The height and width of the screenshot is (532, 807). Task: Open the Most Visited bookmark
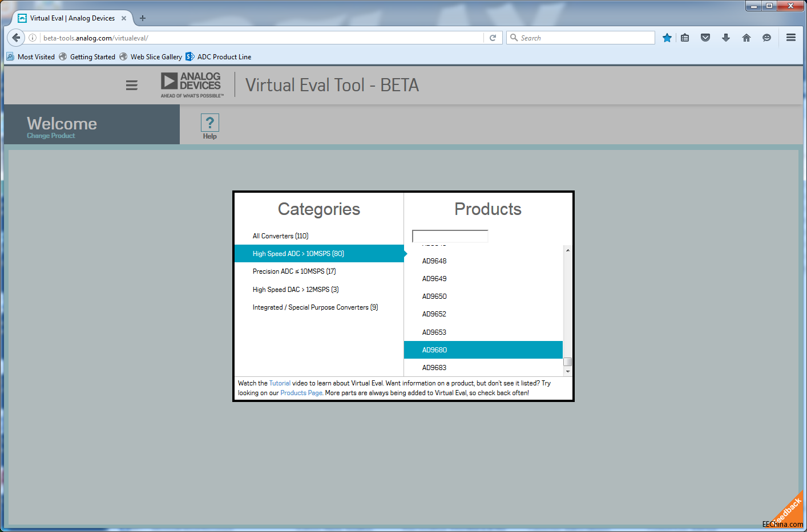31,57
